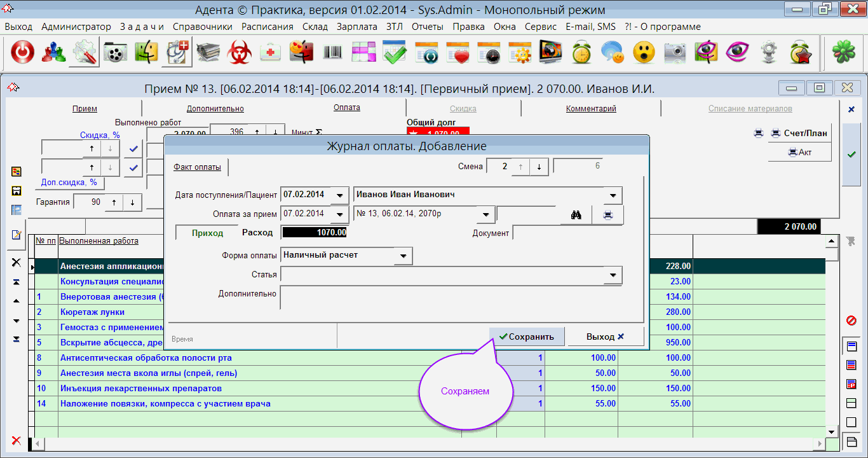Expand the patient name dropdown

(613, 195)
